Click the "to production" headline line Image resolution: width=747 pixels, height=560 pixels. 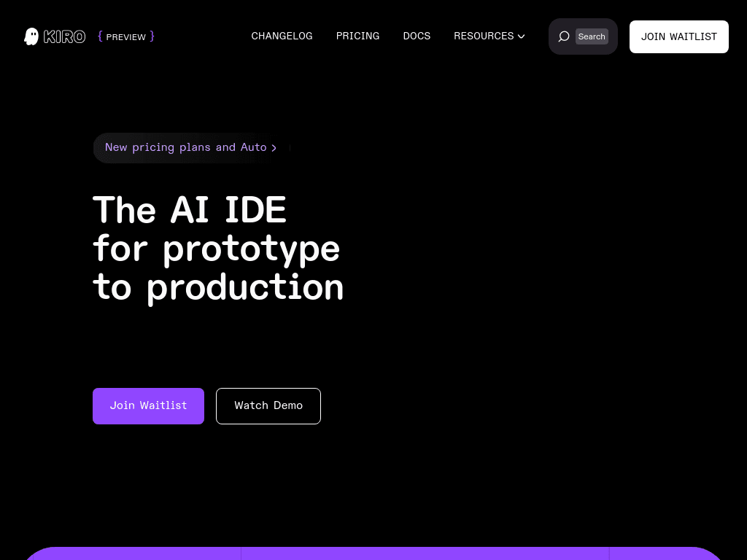coord(218,287)
